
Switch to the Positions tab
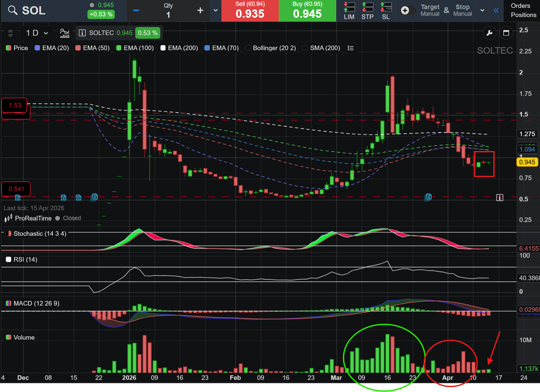tap(523, 15)
